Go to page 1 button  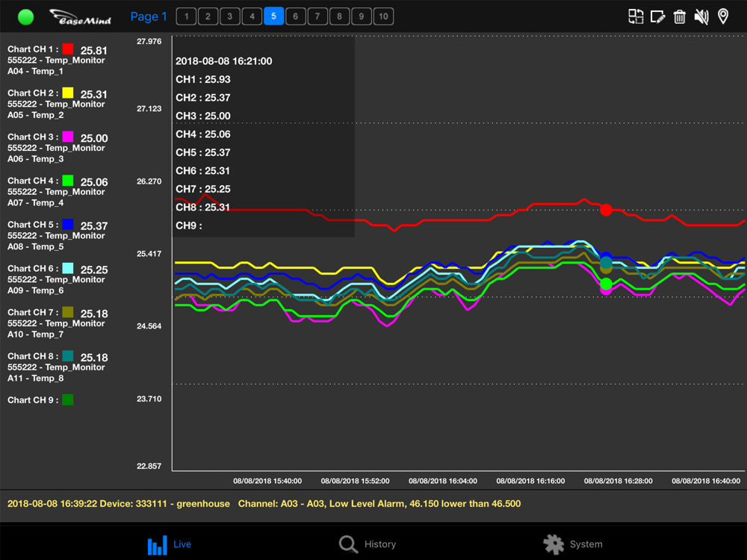(186, 16)
